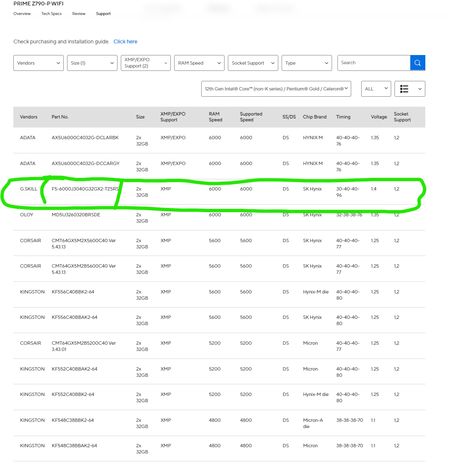Viewport: 452px width, 476px height.
Task: Open the 12th Gen Intel Core CPU dropdown
Action: (276, 89)
